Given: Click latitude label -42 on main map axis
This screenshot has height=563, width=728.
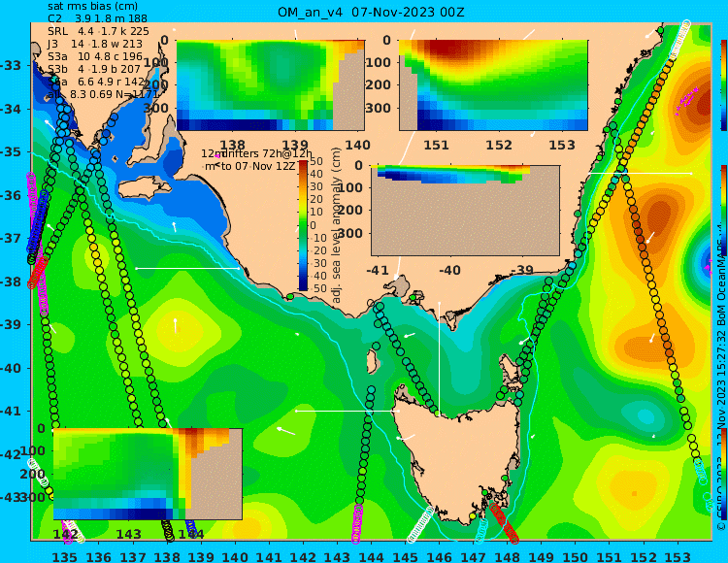Looking at the screenshot, I should point(11,454).
